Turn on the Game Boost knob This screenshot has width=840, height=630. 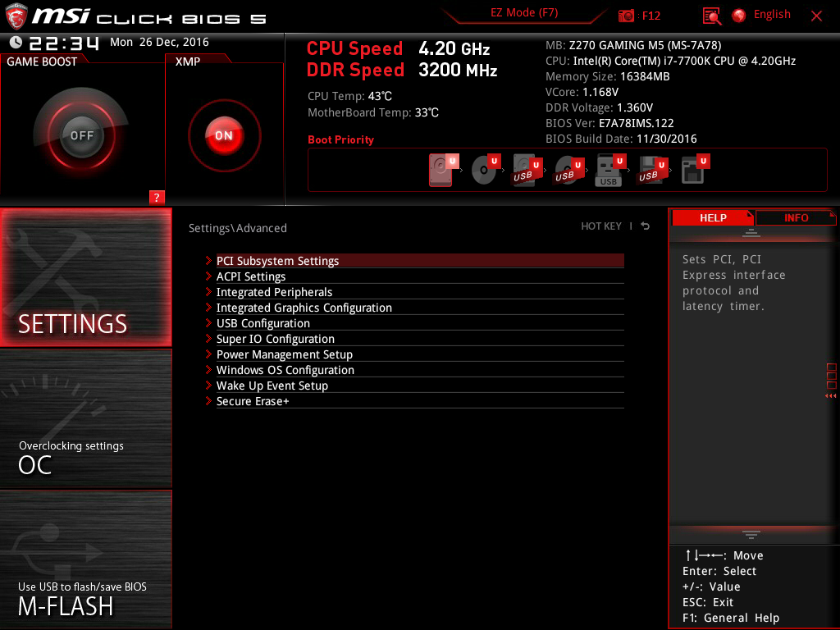pos(81,135)
